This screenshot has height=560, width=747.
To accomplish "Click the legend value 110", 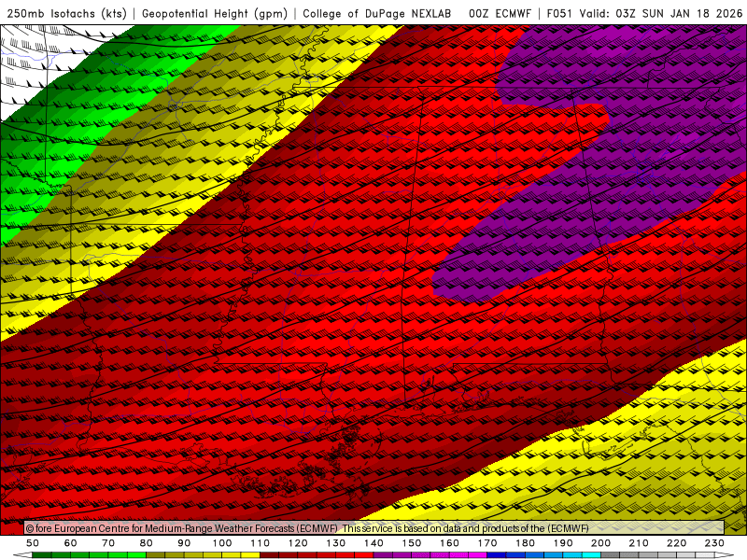I will point(261,543).
